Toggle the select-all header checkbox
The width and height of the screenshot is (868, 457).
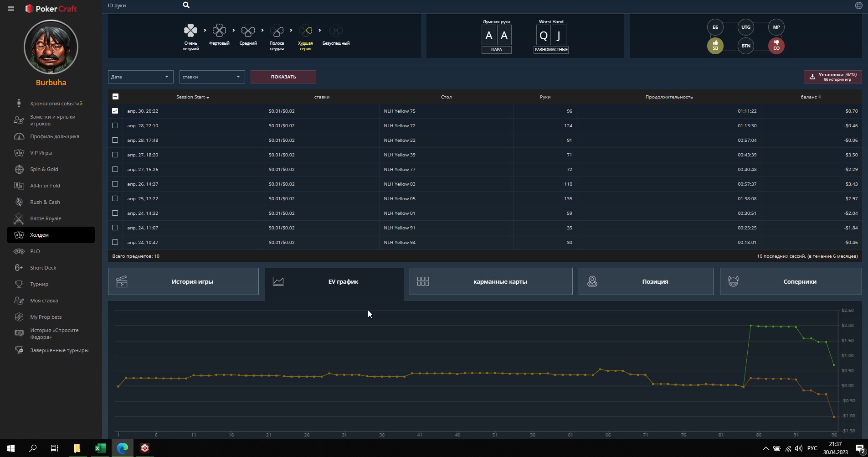tap(115, 96)
